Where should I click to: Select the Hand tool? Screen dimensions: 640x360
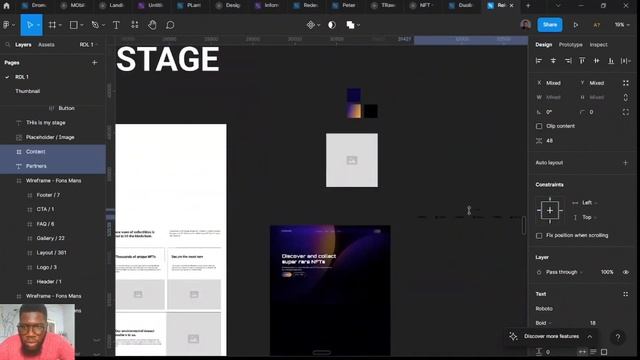point(152,25)
